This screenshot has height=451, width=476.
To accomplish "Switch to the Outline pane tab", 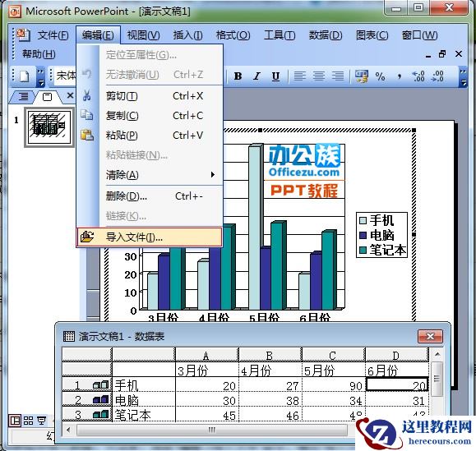I will point(23,96).
